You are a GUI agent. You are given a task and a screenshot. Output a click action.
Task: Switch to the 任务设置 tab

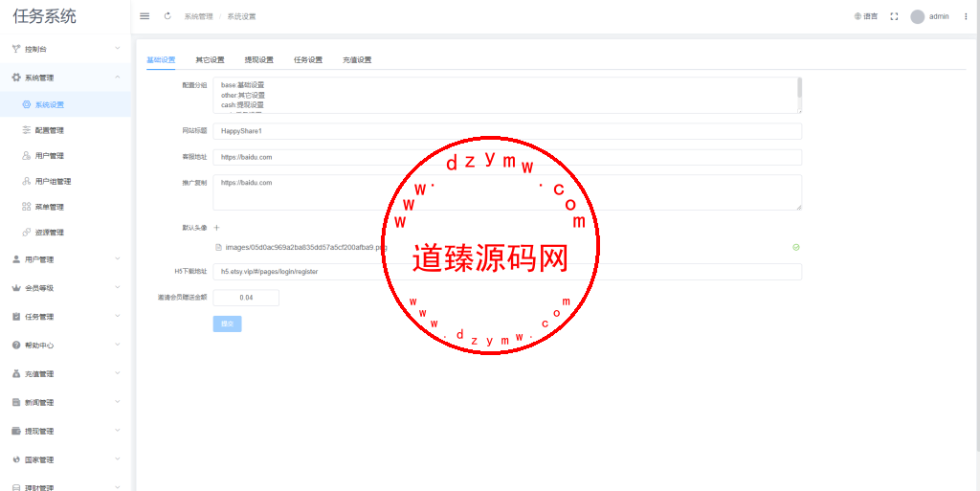coord(308,60)
